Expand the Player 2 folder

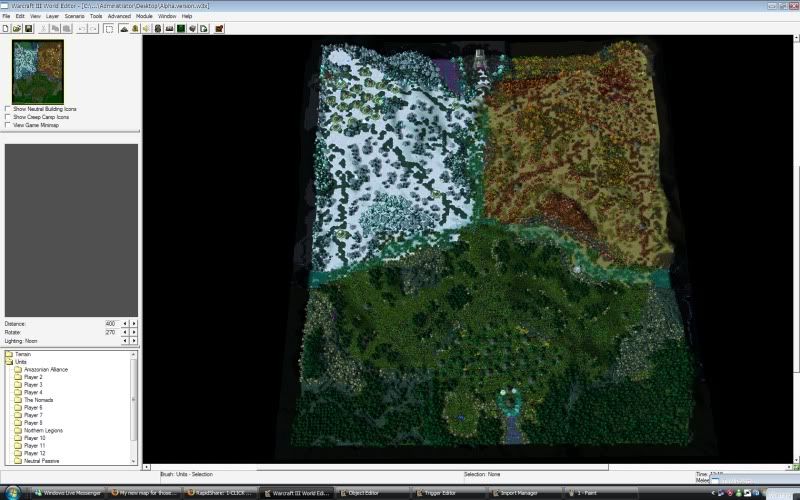(18, 377)
